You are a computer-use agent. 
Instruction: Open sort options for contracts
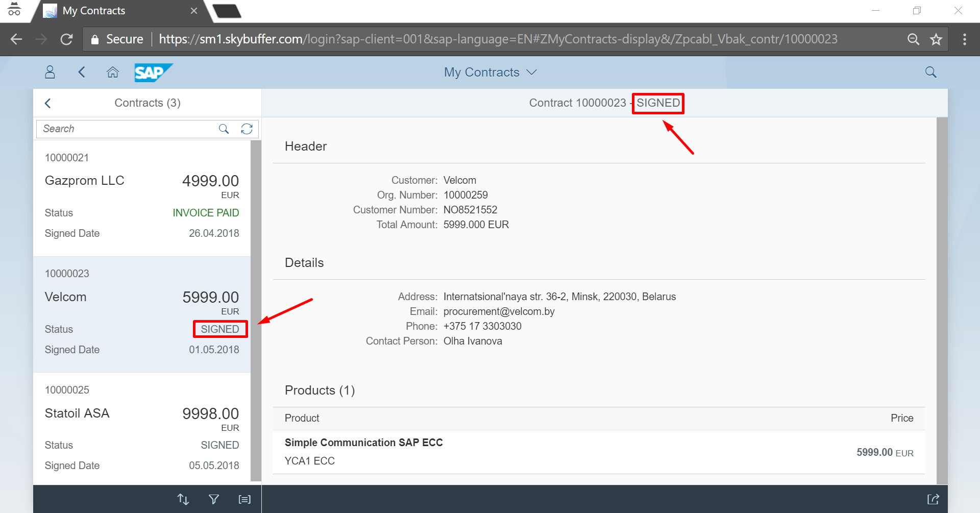(x=183, y=499)
